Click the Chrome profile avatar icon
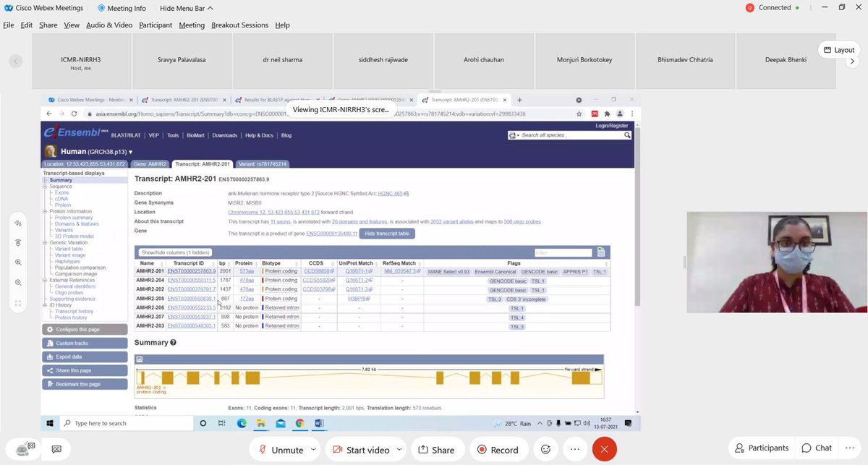868x465 pixels. pos(619,114)
